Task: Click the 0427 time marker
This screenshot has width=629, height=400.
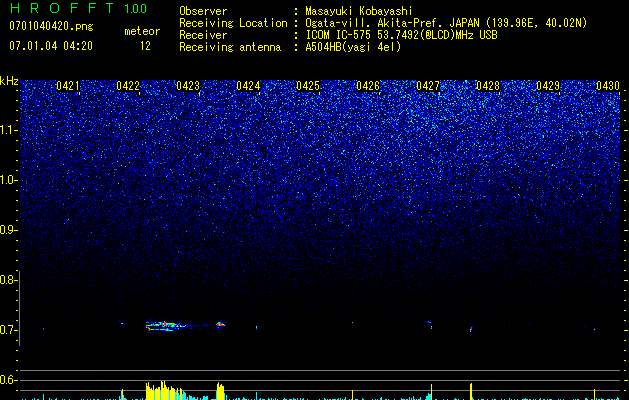Action: pos(428,86)
